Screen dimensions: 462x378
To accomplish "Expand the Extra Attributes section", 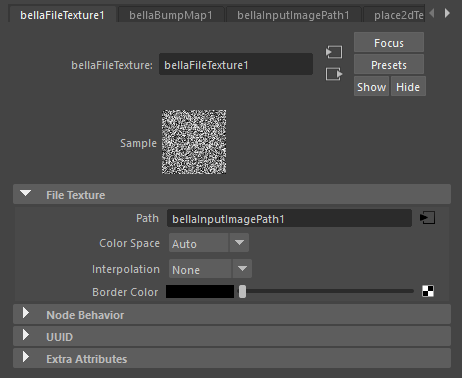I will click(x=232, y=358).
